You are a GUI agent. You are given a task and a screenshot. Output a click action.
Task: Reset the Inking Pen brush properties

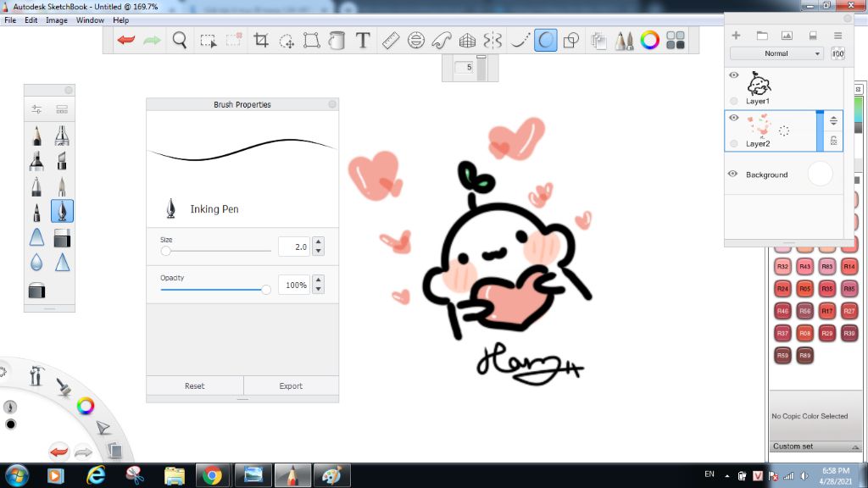[194, 385]
